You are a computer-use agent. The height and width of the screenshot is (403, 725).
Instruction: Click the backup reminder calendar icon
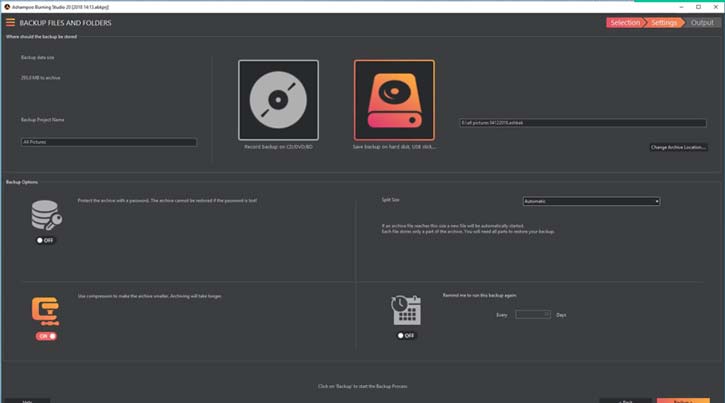pos(406,311)
